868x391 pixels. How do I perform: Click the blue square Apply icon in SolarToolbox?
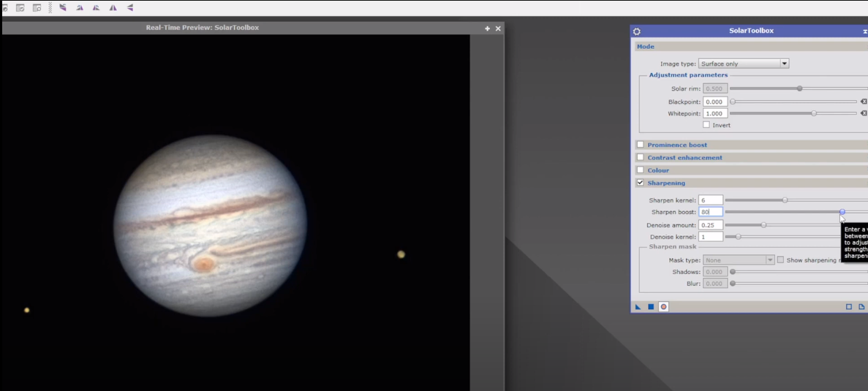[x=651, y=307]
